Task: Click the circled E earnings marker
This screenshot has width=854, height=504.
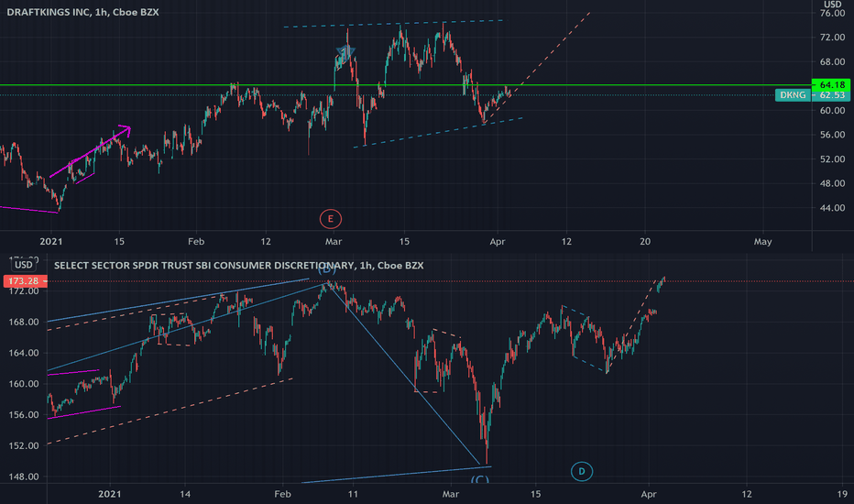Action: [x=331, y=219]
